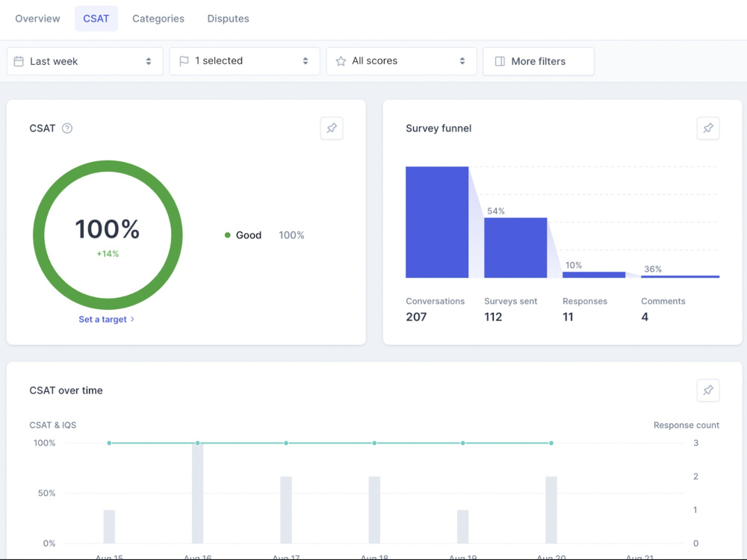Screen dimensions: 747x560
Task: Click the last CSAT line data point
Action: click(x=551, y=443)
